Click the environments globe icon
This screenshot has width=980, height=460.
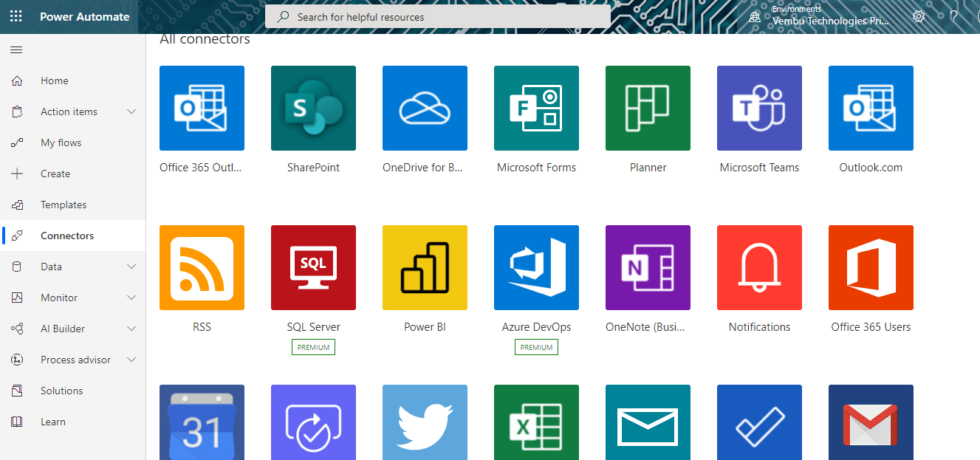[755, 16]
